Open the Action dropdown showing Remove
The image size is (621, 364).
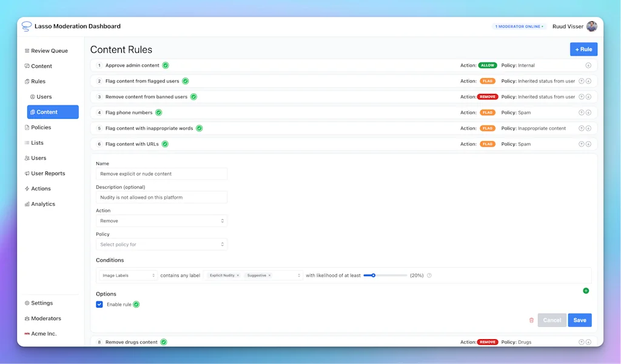click(161, 220)
